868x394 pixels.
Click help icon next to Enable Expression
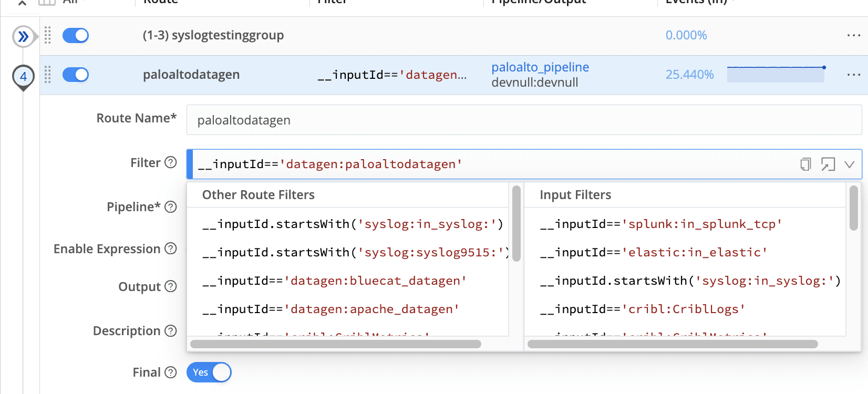171,248
